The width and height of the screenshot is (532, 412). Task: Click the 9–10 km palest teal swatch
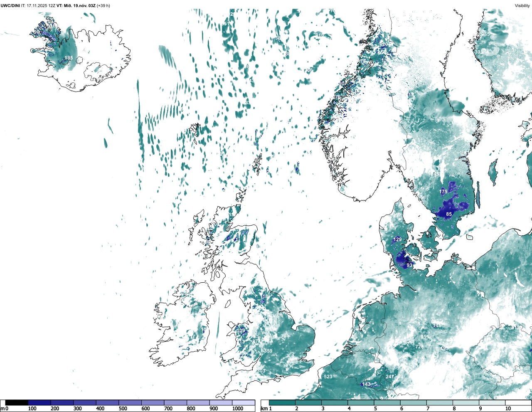tap(493, 403)
